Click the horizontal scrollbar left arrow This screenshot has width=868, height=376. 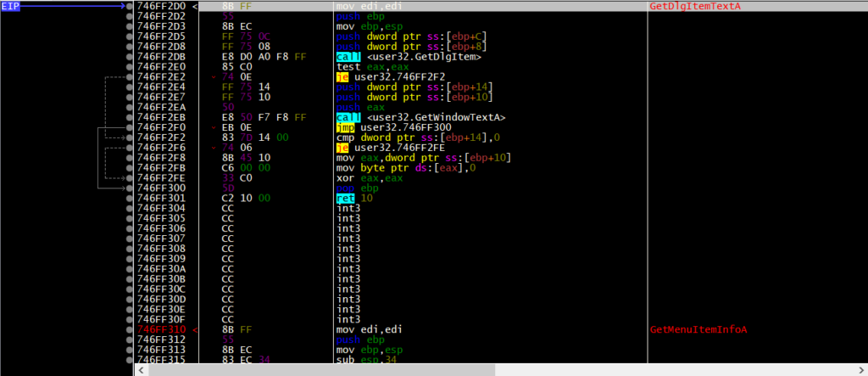141,370
